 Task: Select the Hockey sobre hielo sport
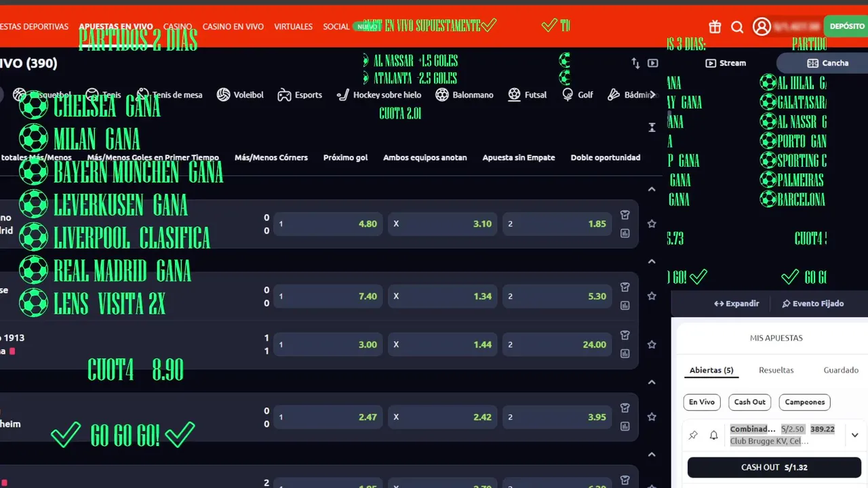coord(379,95)
